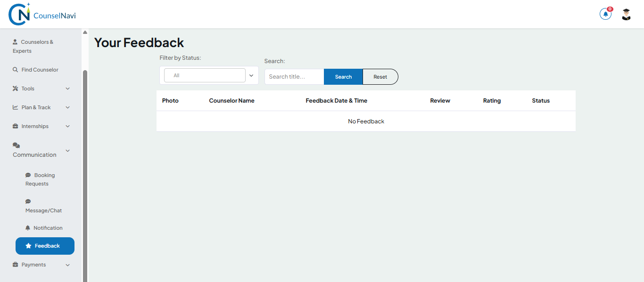Open the Booking Requests page
The image size is (644, 282).
(x=40, y=179)
